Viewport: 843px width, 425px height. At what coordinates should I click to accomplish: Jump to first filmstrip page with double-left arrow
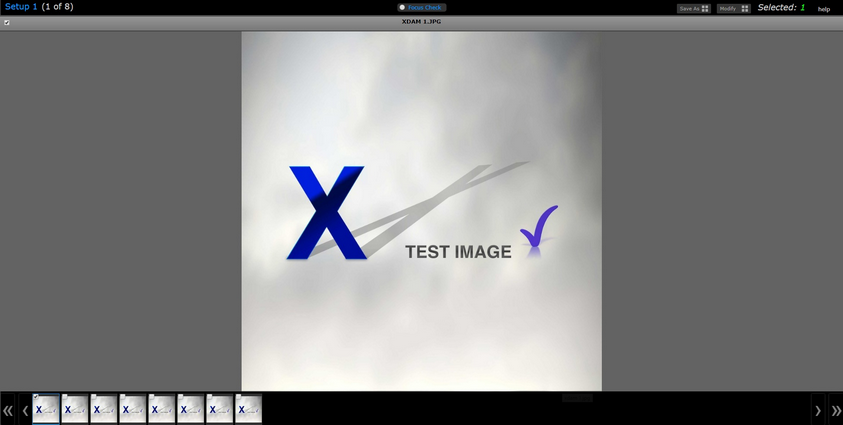pos(8,410)
